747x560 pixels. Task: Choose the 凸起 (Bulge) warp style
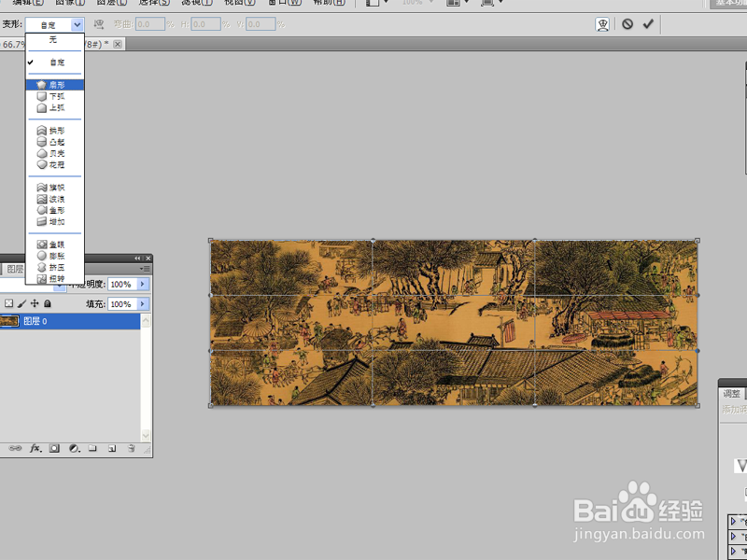pyautogui.click(x=55, y=142)
